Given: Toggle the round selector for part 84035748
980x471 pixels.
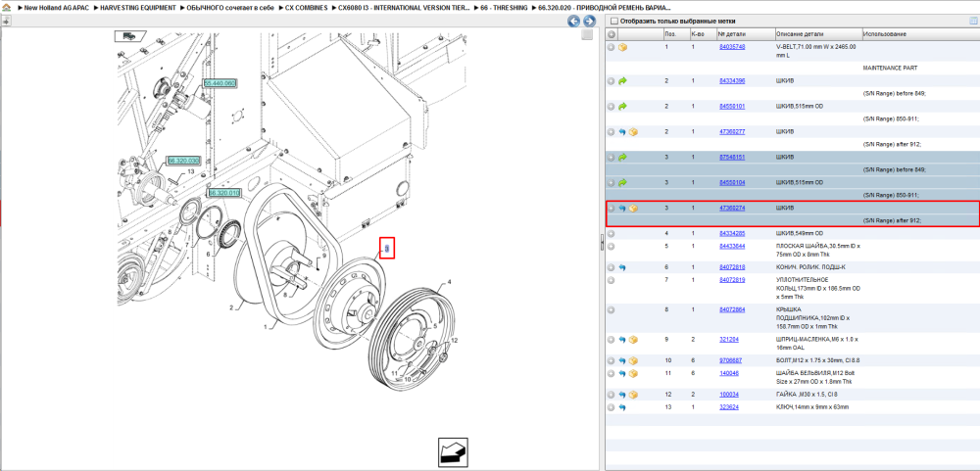Looking at the screenshot, I should 612,47.
